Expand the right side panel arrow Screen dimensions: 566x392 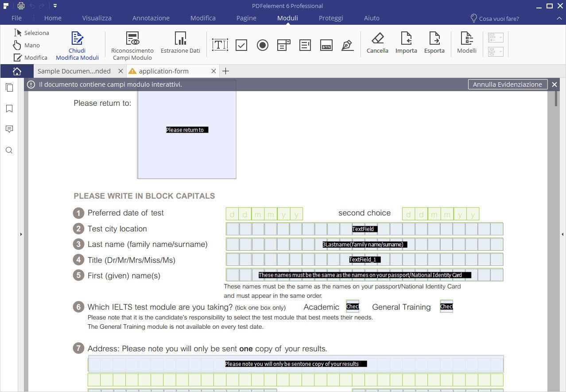tap(563, 234)
